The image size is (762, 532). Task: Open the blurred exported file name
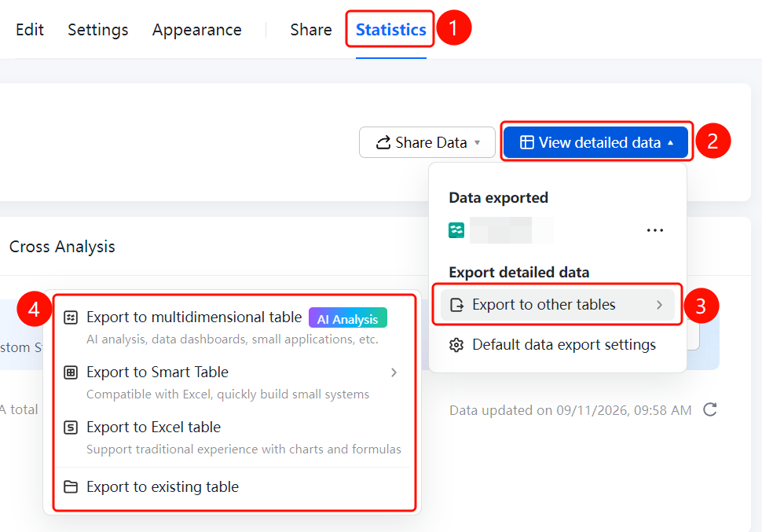tap(511, 230)
